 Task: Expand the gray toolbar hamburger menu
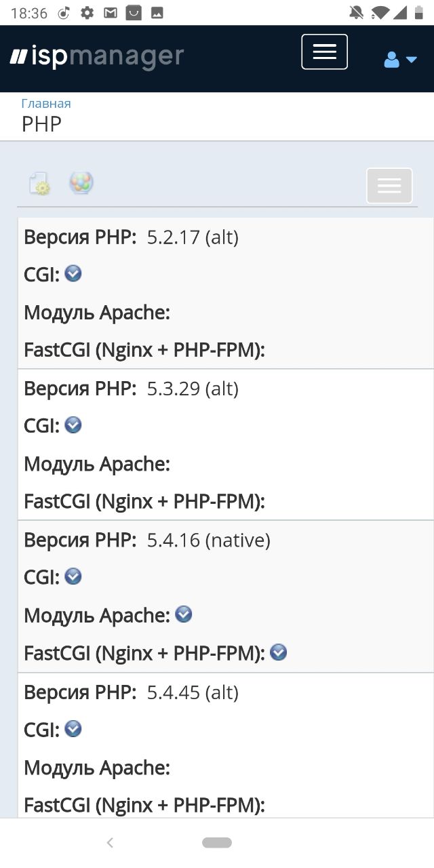tap(389, 186)
